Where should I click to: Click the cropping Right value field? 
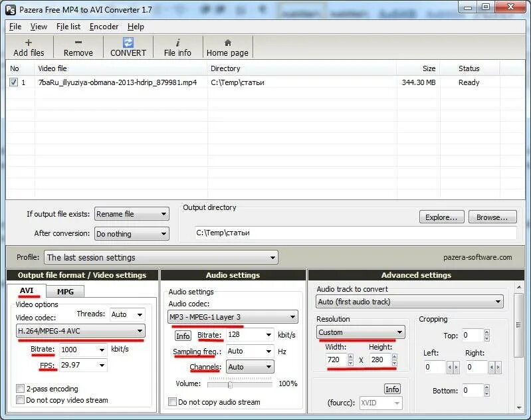(x=477, y=367)
